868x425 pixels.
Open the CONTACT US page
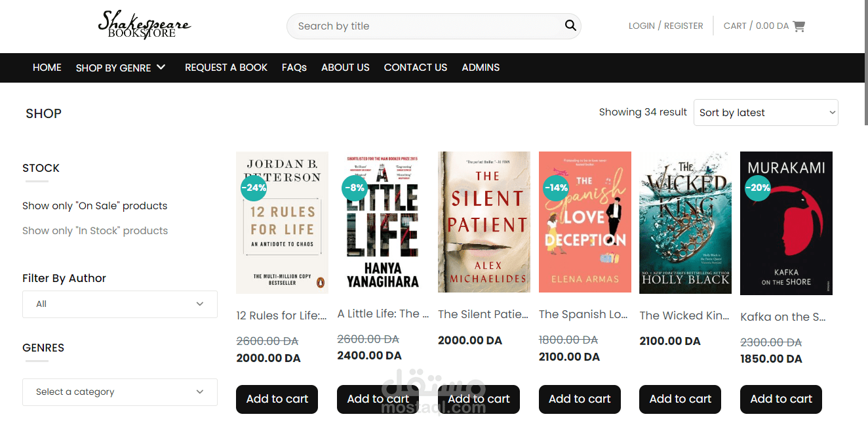coord(416,68)
